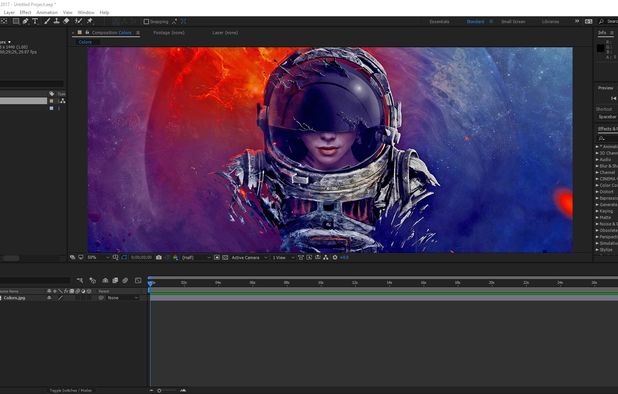The height and width of the screenshot is (394, 618).
Task: Click Toggle Switches / Modes button
Action: 71,390
